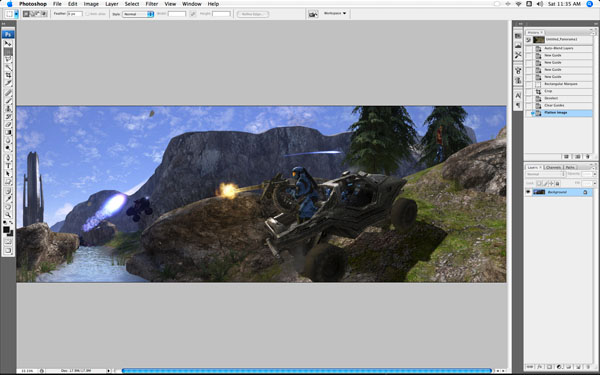Delete current state with History trash icon
The image size is (600, 375).
click(x=588, y=157)
